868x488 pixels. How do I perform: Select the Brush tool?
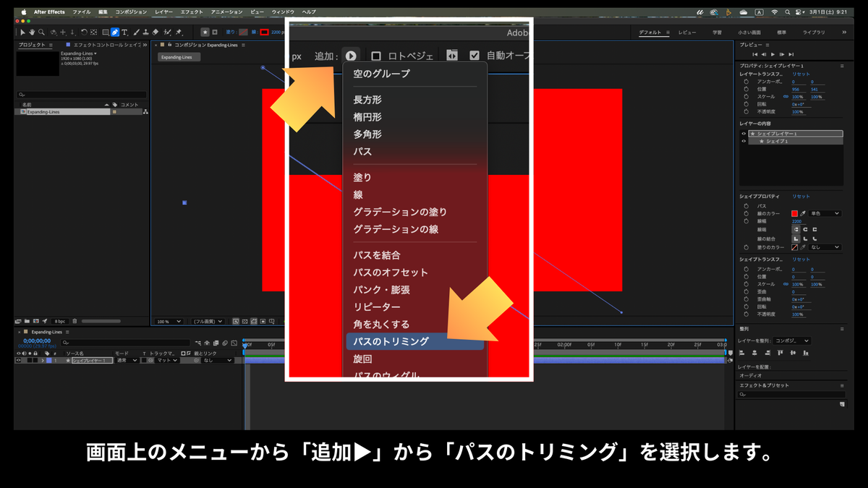coord(137,32)
